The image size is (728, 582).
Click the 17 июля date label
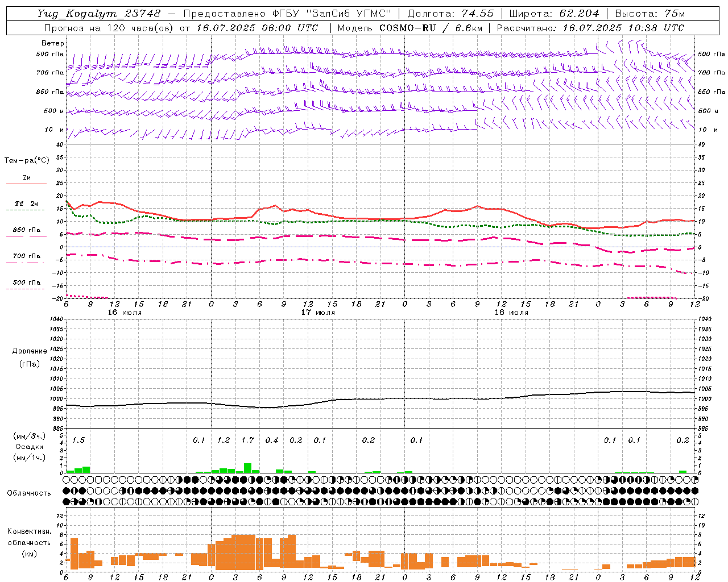pyautogui.click(x=318, y=312)
